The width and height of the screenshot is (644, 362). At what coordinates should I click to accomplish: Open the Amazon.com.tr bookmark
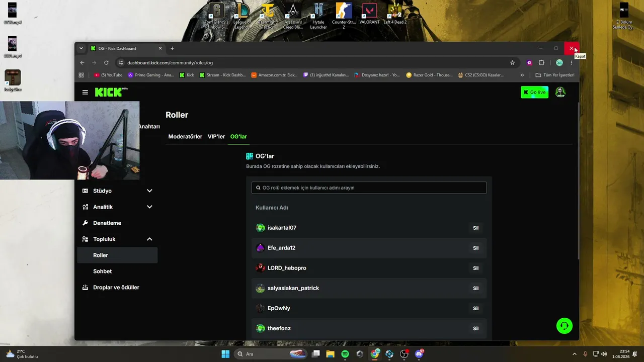coord(274,75)
